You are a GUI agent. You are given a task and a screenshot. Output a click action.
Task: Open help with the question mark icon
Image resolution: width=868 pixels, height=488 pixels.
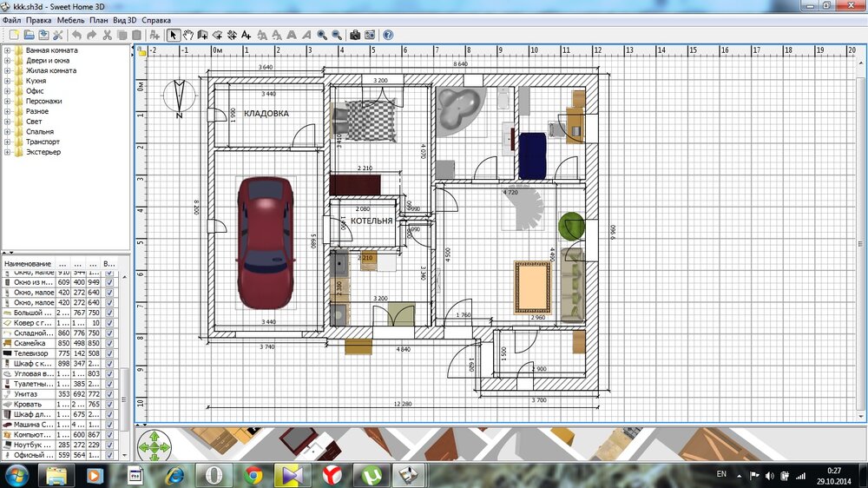point(388,35)
